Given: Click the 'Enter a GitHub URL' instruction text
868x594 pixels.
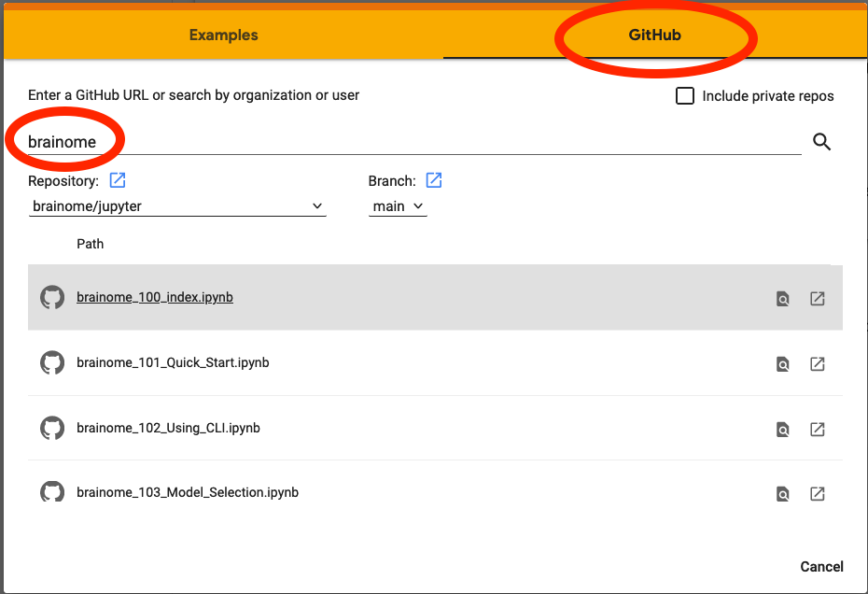Looking at the screenshot, I should (194, 95).
